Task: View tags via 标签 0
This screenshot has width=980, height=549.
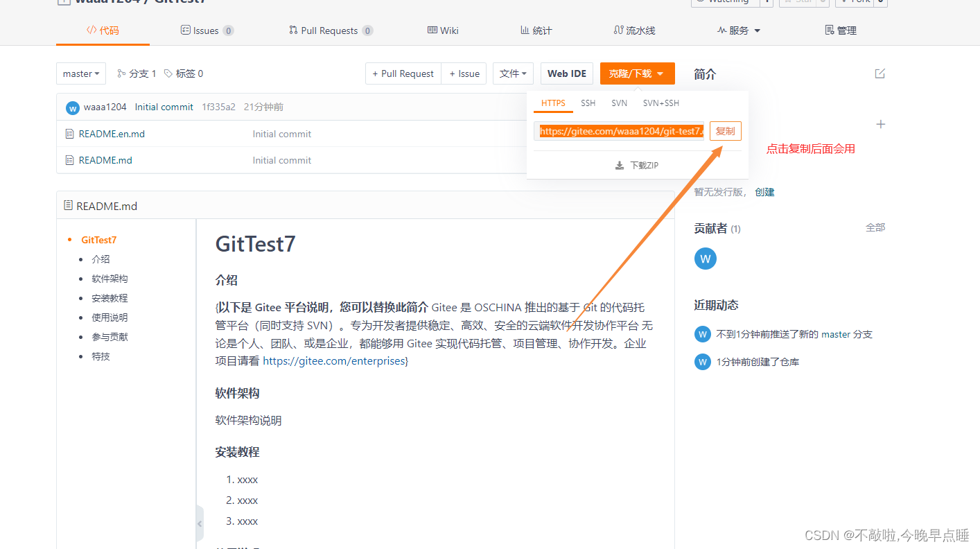Action: point(184,73)
